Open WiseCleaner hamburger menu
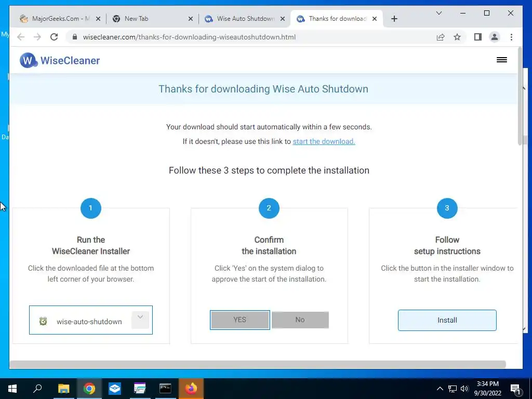The image size is (532, 399). click(x=502, y=60)
